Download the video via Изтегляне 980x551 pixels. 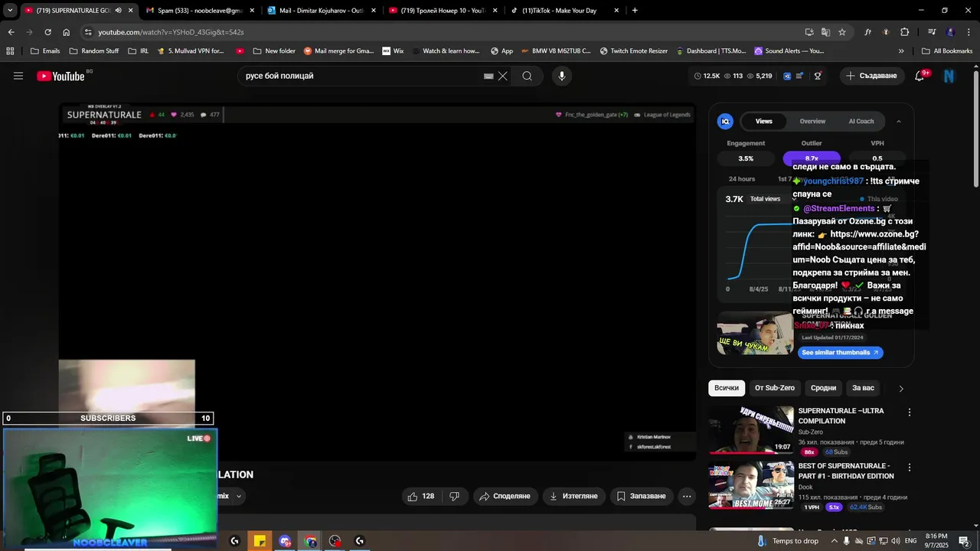click(x=574, y=496)
